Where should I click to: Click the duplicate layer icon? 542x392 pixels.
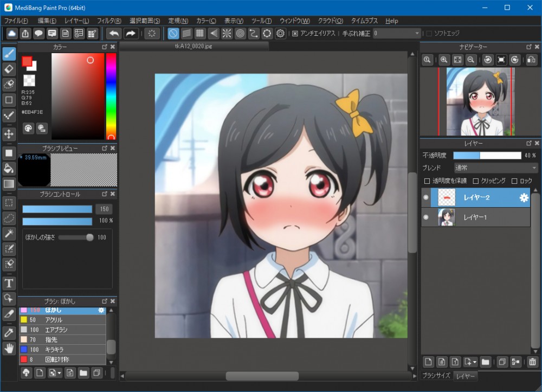[x=502, y=362]
